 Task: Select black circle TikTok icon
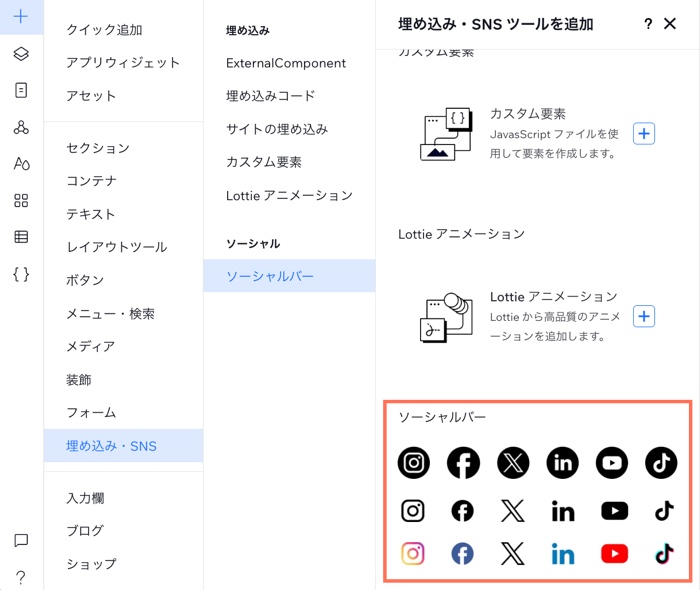tap(661, 463)
